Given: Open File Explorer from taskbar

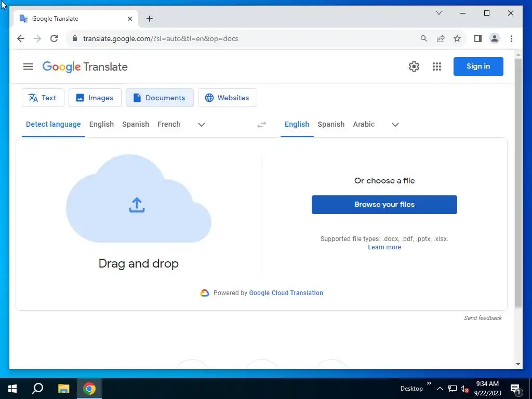Looking at the screenshot, I should pos(63,389).
